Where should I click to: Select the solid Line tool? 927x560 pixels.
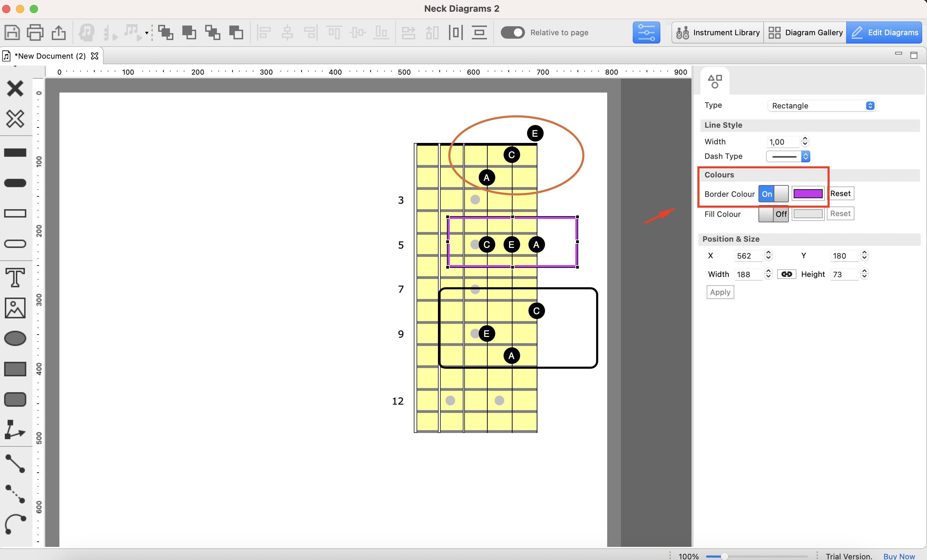[x=15, y=463]
